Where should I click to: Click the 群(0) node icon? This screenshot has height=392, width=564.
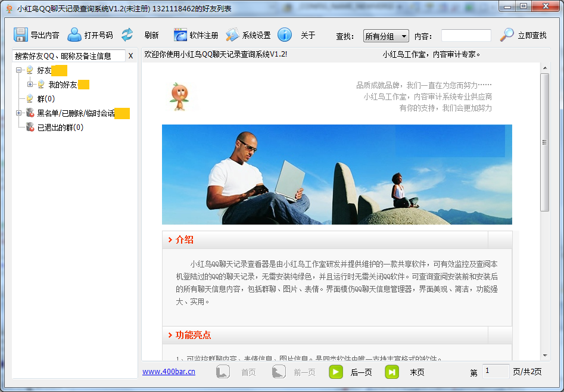coord(30,99)
